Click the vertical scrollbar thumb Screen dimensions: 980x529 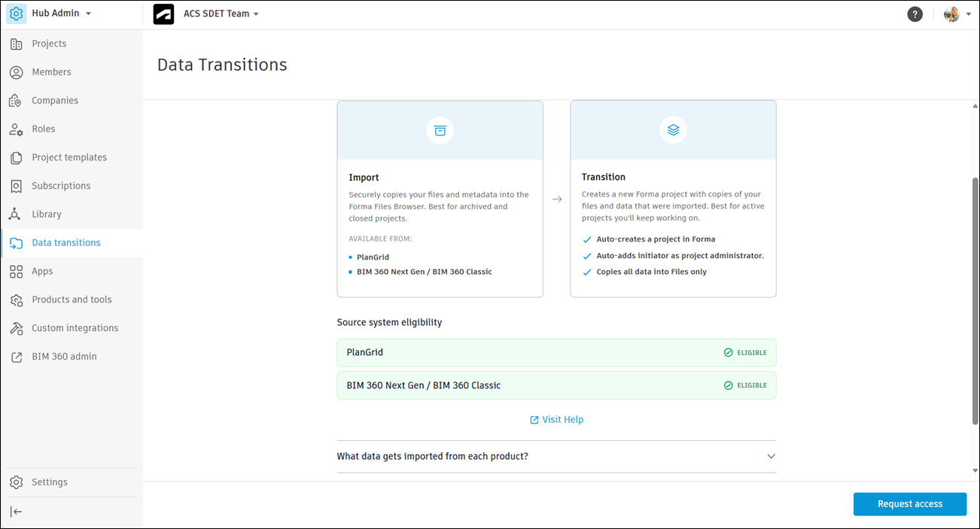975,301
